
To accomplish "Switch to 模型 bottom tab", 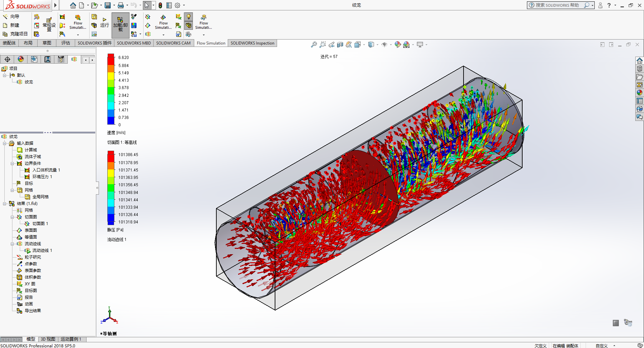I will point(31,339).
